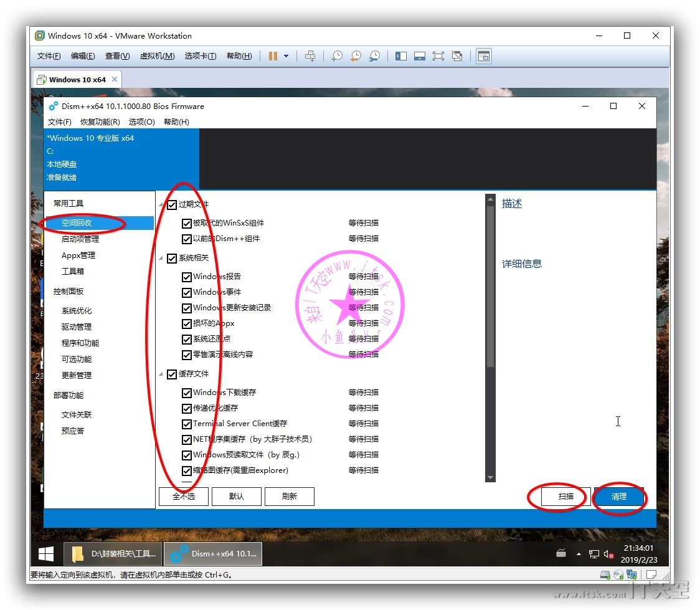
Task: Uncheck Windows事件 checkbox
Action: click(187, 292)
